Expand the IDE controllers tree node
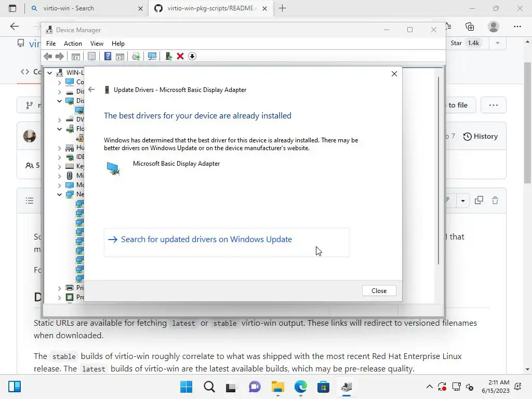The height and width of the screenshot is (399, 532). click(x=59, y=157)
